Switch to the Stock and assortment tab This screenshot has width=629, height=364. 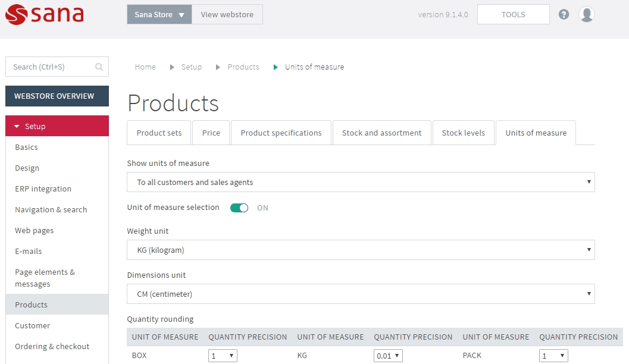click(382, 133)
